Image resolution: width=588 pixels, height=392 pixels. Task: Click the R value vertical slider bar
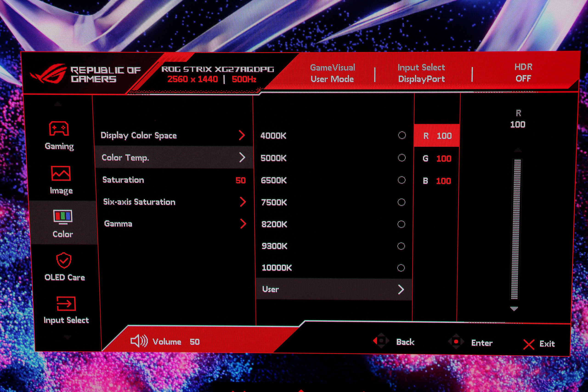(517, 229)
